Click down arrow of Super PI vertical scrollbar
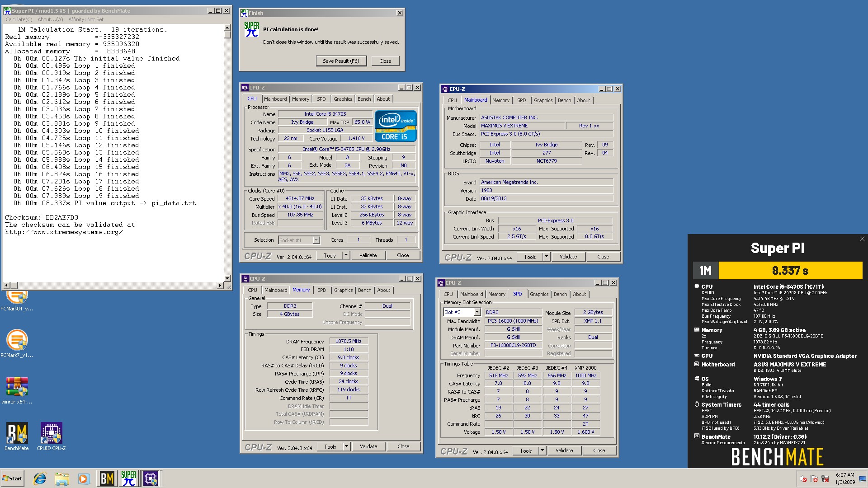The width and height of the screenshot is (868, 488). [227, 278]
